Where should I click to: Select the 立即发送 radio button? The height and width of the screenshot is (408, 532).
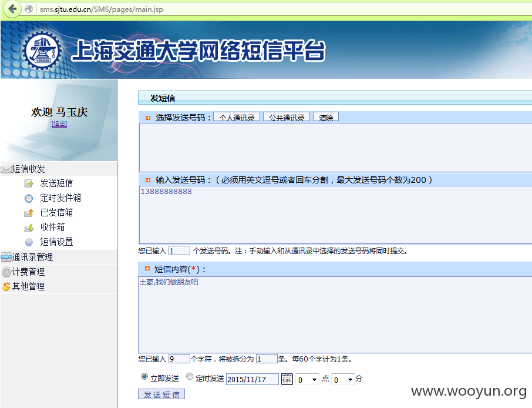(144, 376)
